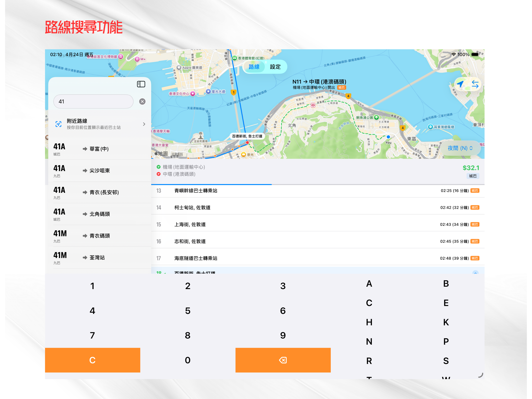The image size is (532, 399).
Task: Clear the route search field
Action: (142, 101)
